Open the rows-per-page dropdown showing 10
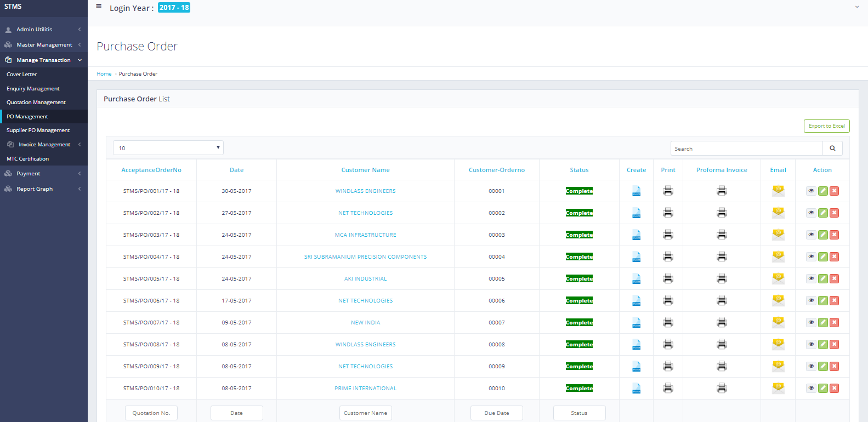 (x=168, y=148)
